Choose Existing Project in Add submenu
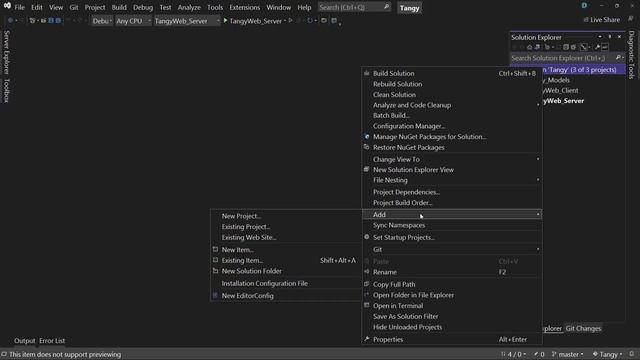This screenshot has height=360, width=640. point(286,227)
